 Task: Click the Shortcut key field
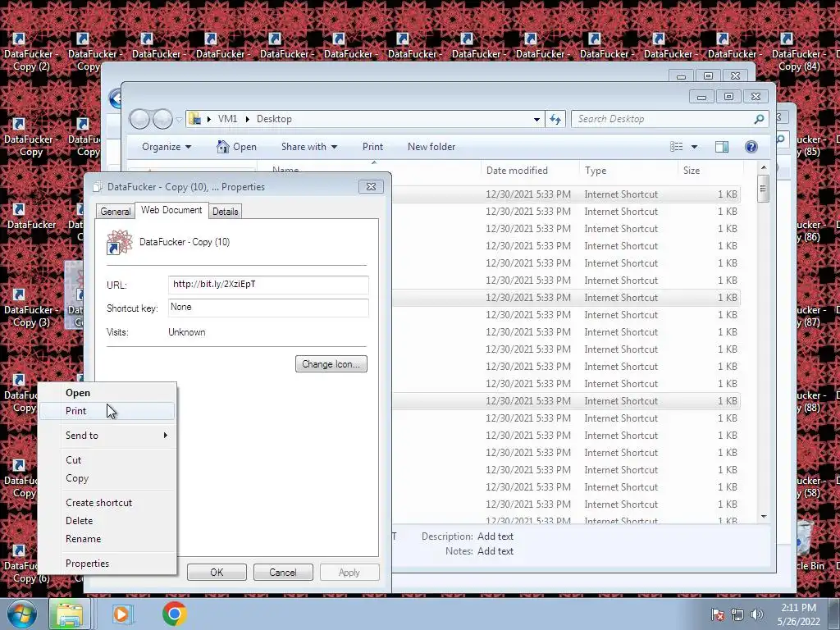[268, 308]
